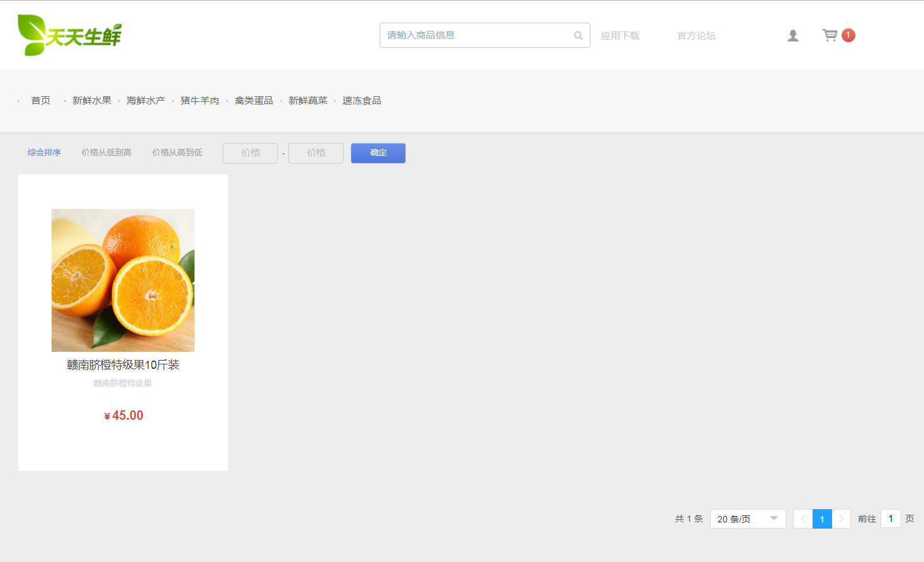The image size is (924, 562).
Task: Click the 确定 price filter button
Action: (378, 153)
